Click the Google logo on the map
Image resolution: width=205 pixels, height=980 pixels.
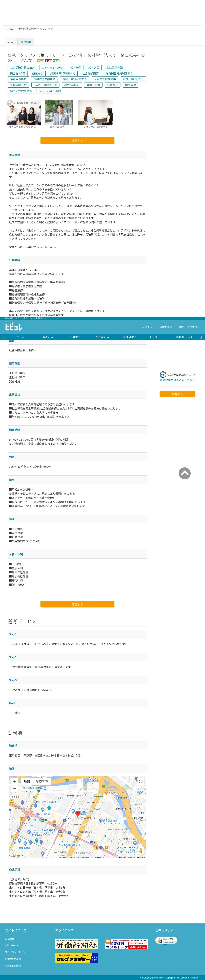(x=15, y=856)
